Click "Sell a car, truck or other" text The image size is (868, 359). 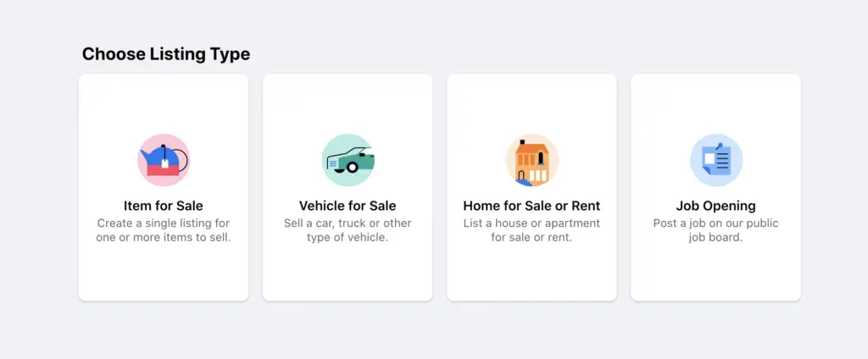click(x=348, y=224)
